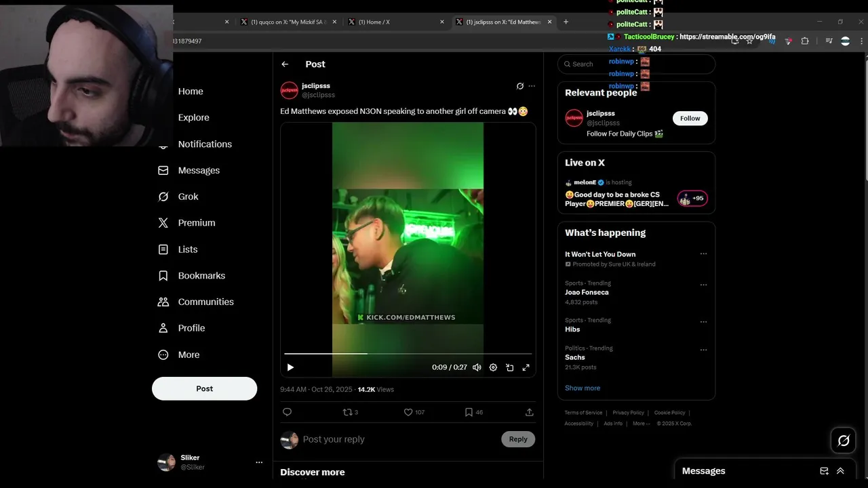Open options for Sachs trend
Viewport: 868px width, 488px height.
click(x=703, y=350)
